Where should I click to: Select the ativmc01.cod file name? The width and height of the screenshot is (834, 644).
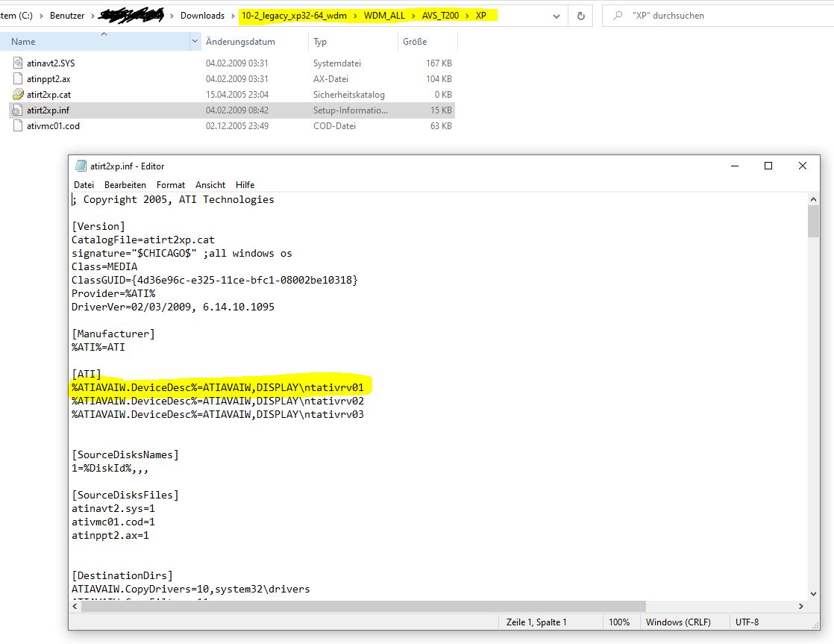53,126
